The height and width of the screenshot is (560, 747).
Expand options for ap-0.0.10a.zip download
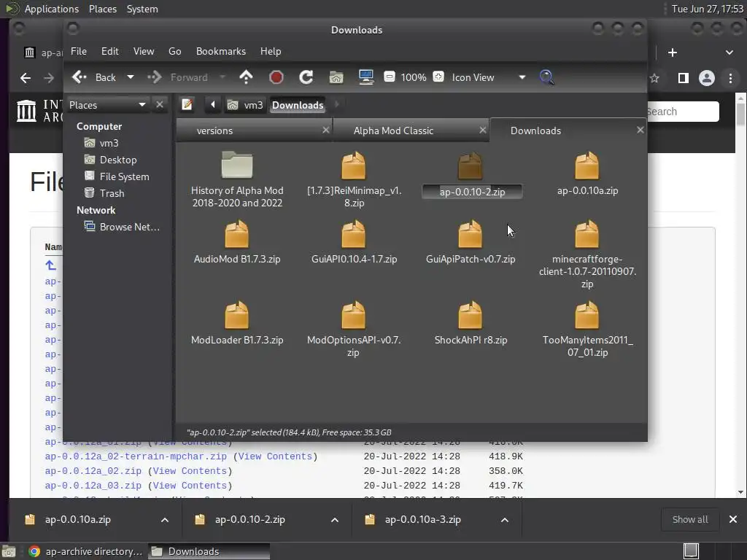[165, 519]
